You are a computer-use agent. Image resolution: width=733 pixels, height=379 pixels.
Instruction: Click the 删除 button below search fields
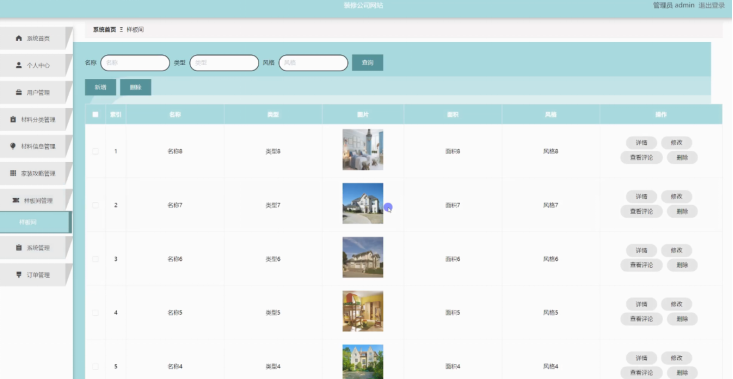[x=136, y=87]
